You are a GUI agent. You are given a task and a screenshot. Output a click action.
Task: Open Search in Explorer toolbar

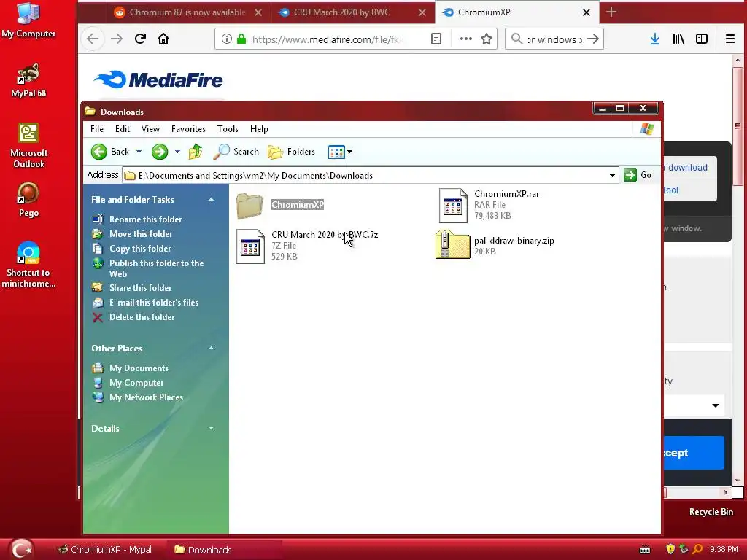[x=236, y=152]
